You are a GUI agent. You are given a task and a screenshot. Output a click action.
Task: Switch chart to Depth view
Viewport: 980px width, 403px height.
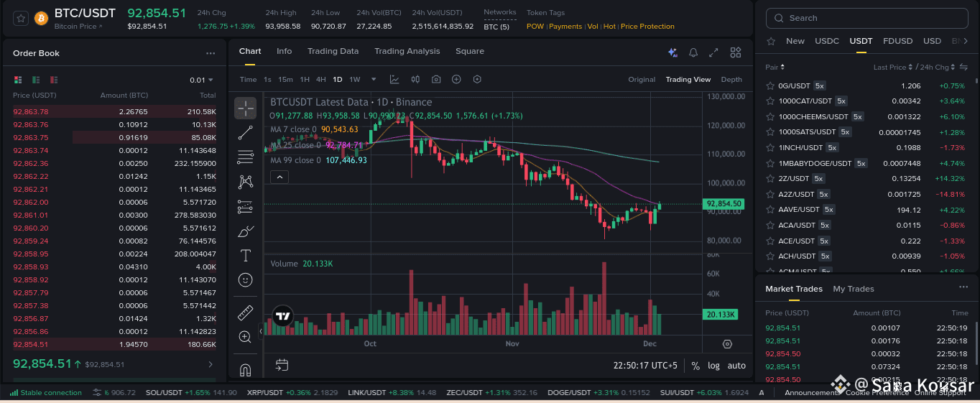coord(731,79)
